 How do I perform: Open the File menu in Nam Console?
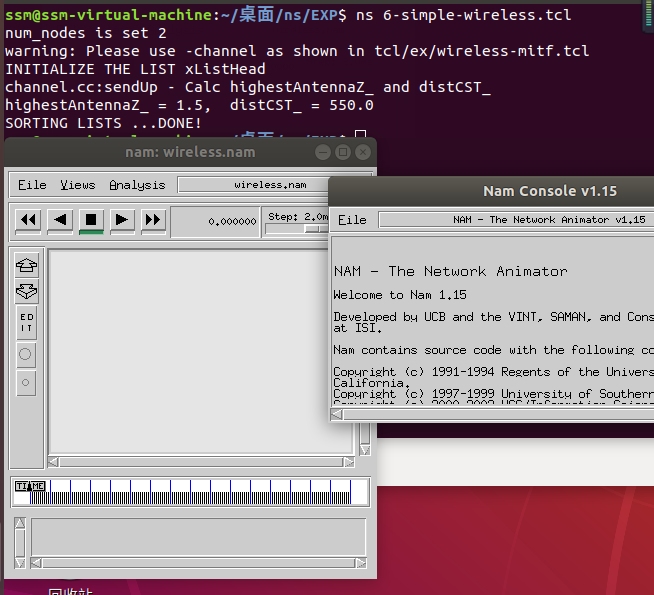click(x=352, y=220)
